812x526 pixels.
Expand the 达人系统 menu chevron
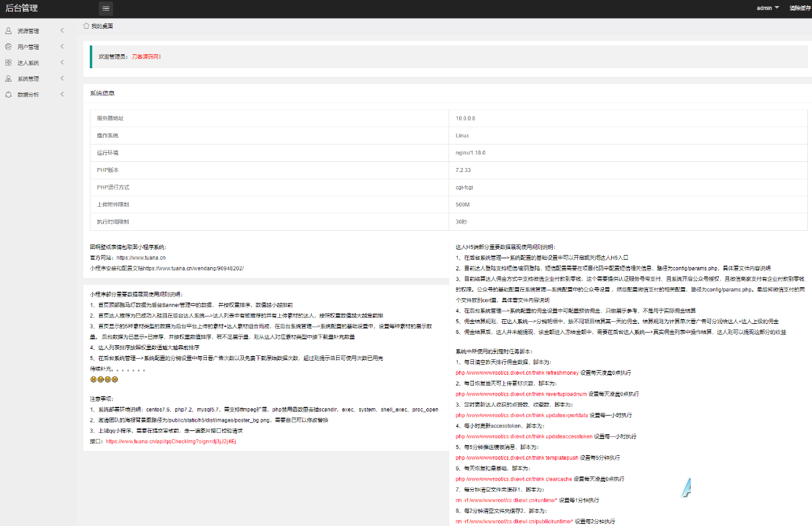[x=62, y=63]
